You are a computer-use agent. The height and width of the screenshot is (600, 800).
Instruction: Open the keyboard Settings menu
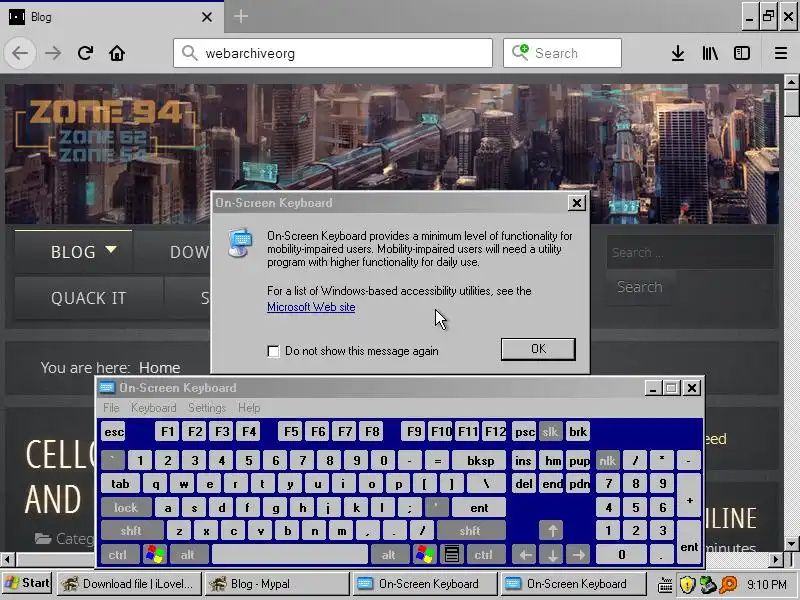point(207,408)
